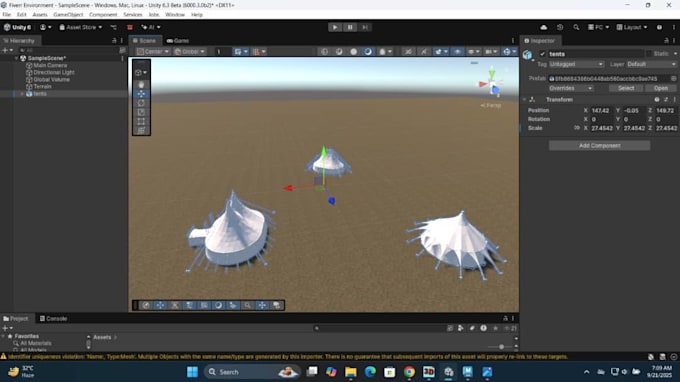Open the Center pivot mode dropdown
This screenshot has width=680, height=382.
pos(153,52)
